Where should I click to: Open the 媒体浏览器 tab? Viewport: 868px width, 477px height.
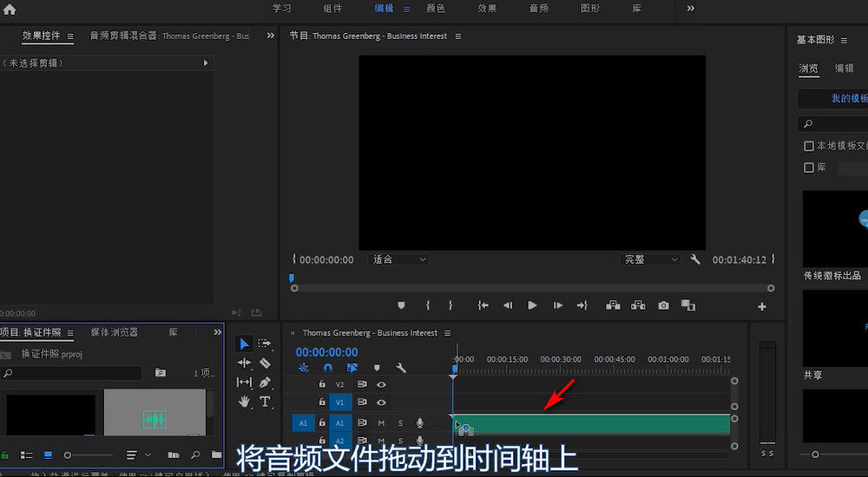tap(114, 332)
